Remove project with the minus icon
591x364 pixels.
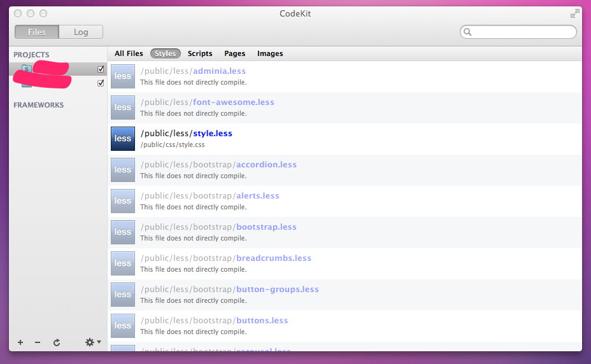[x=38, y=342]
